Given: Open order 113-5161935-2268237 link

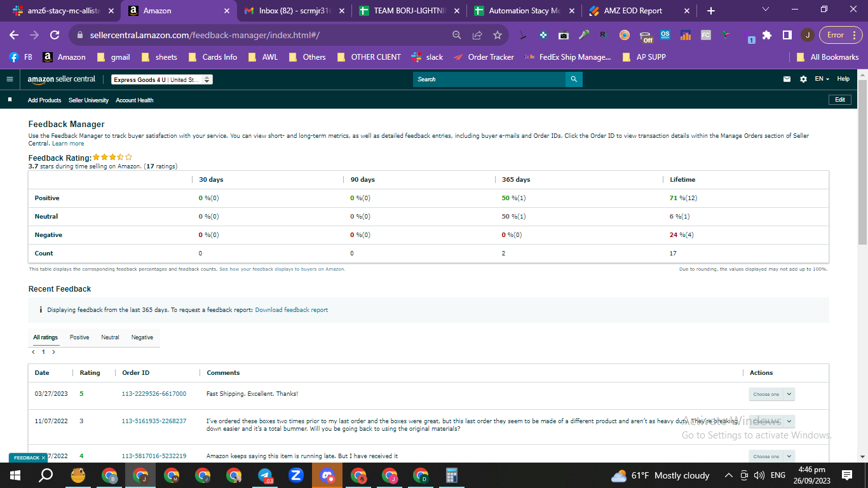Looking at the screenshot, I should point(154,421).
